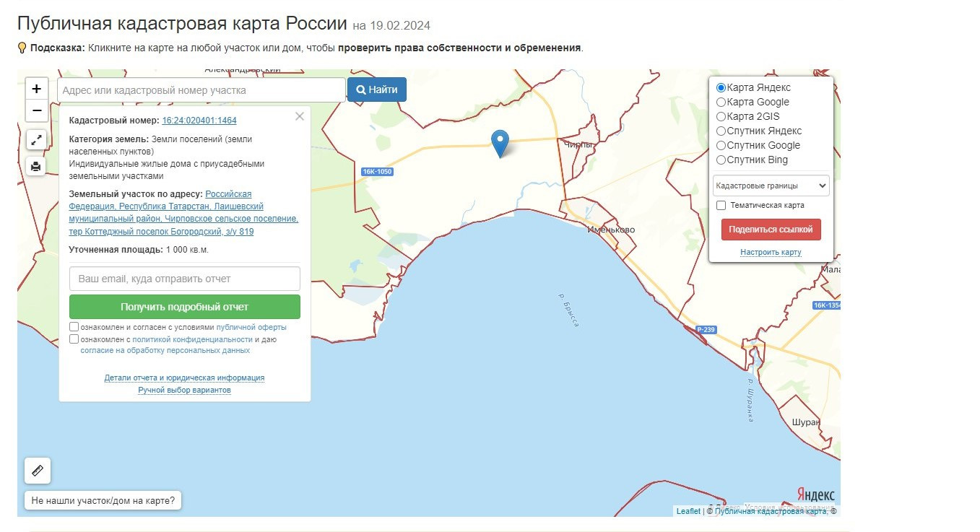Image resolution: width=980 pixels, height=532 pixels.
Task: Open the ruler measurement tool
Action: [38, 471]
